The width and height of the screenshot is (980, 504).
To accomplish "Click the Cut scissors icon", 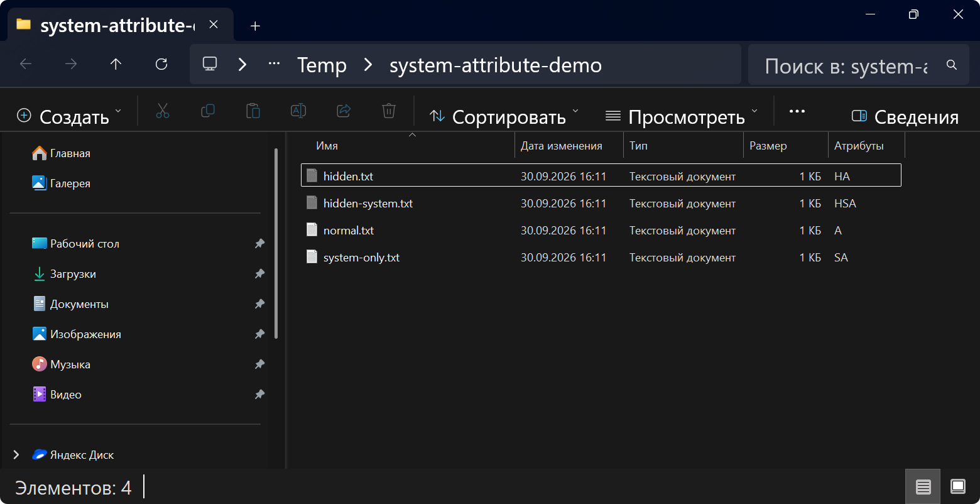I will pyautogui.click(x=163, y=111).
